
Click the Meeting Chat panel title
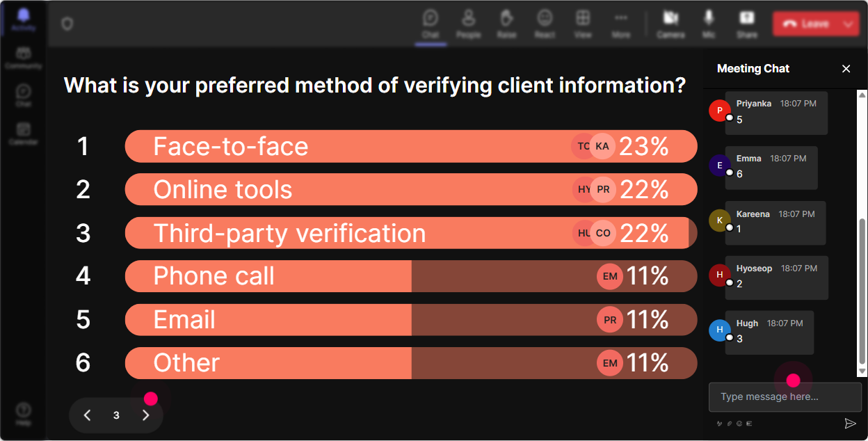(753, 68)
